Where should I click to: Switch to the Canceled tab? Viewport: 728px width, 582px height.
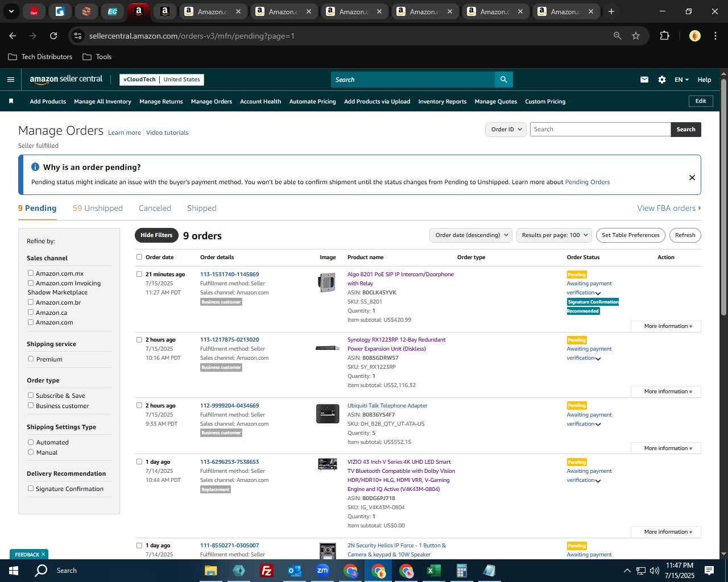pyautogui.click(x=155, y=209)
